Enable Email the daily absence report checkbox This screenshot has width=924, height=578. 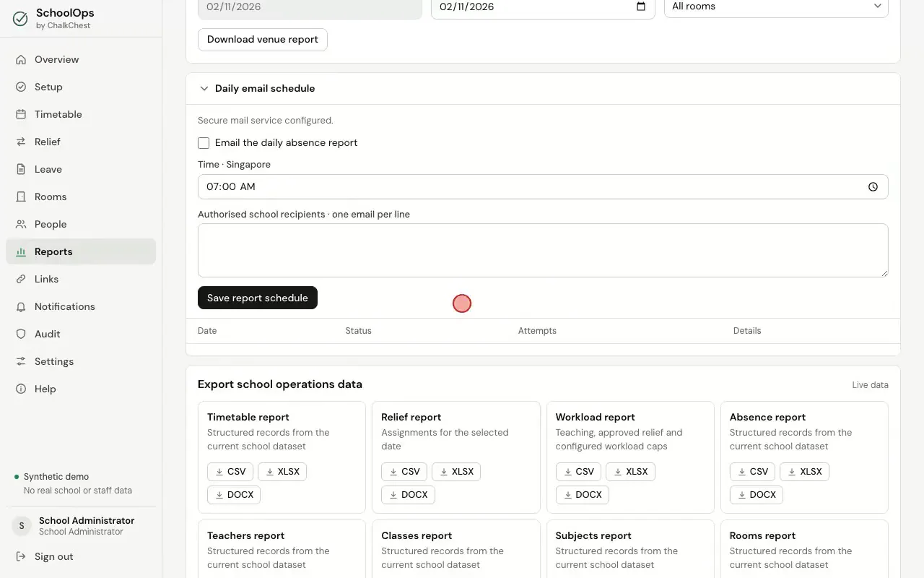[x=204, y=143]
